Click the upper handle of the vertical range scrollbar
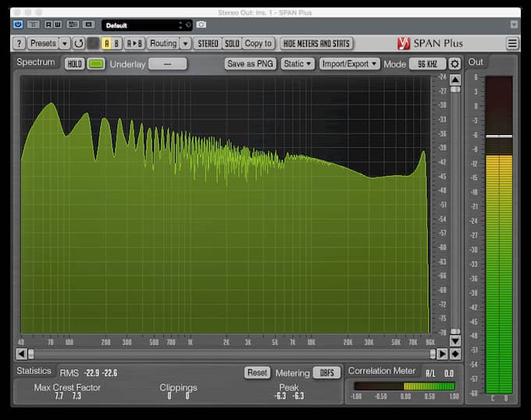Image resolution: width=531 pixels, height=420 pixels. click(x=455, y=89)
